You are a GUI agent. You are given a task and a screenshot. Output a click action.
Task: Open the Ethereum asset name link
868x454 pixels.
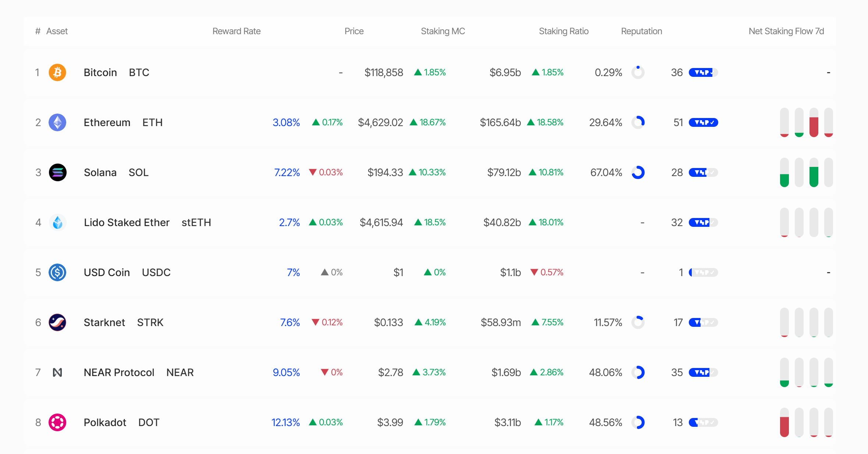click(107, 122)
